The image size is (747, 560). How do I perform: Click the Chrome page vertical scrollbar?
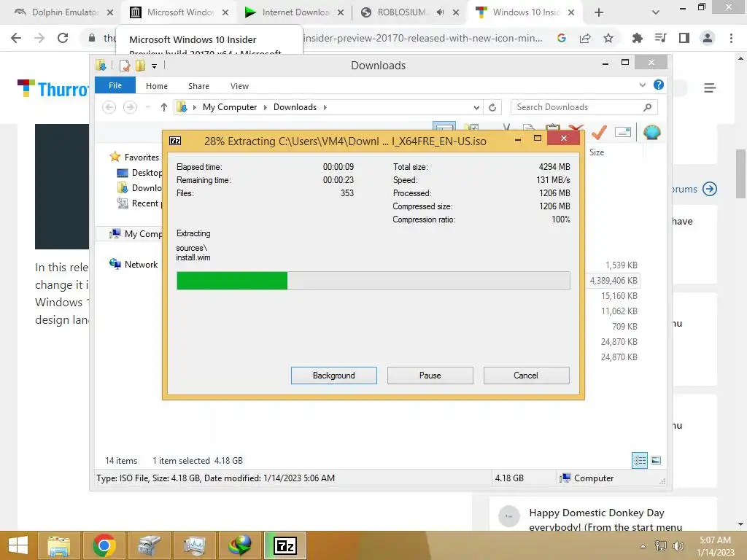740,174
